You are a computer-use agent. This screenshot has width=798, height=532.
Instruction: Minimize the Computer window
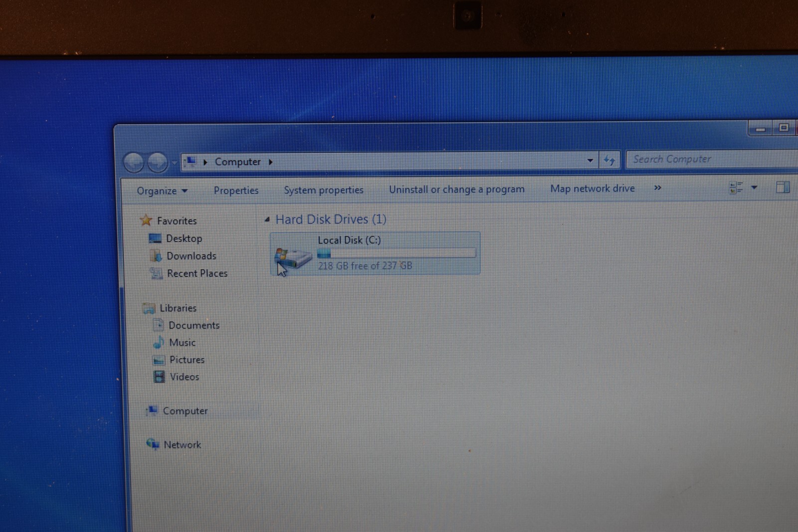point(761,129)
